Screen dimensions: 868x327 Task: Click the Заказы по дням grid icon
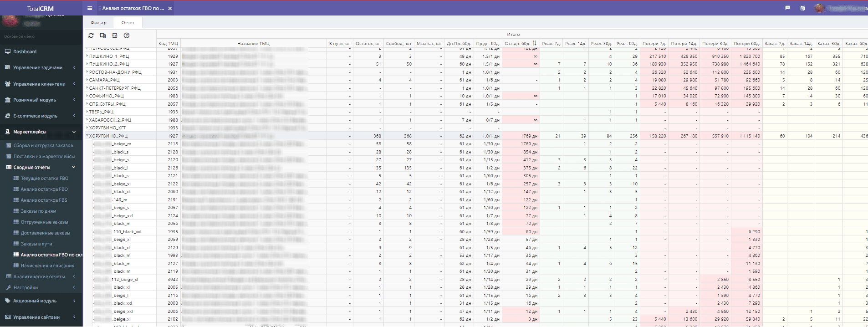pyautogui.click(x=16, y=211)
